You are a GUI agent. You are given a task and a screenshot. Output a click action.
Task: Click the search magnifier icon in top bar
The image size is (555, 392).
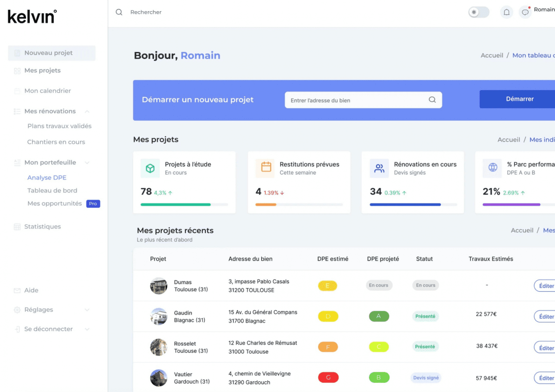tap(119, 12)
